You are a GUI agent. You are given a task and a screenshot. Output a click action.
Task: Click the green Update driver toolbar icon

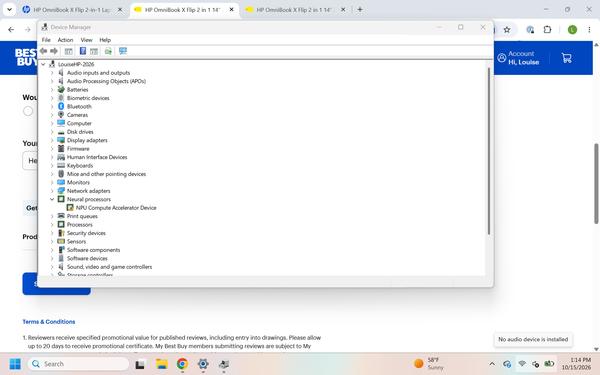pyautogui.click(x=108, y=51)
